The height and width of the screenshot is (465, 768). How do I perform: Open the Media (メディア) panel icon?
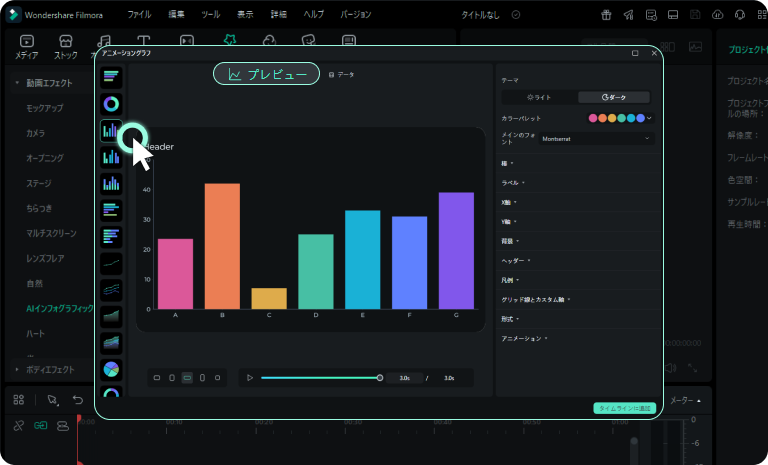coord(27,47)
